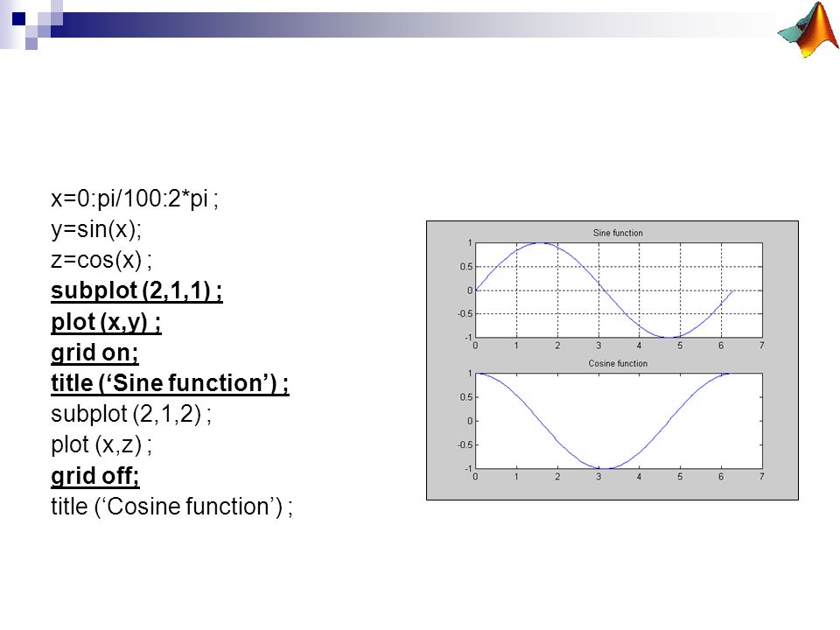Viewport: 840px width, 630px height.
Task: Click the MATLAB logo icon
Action: click(x=808, y=30)
